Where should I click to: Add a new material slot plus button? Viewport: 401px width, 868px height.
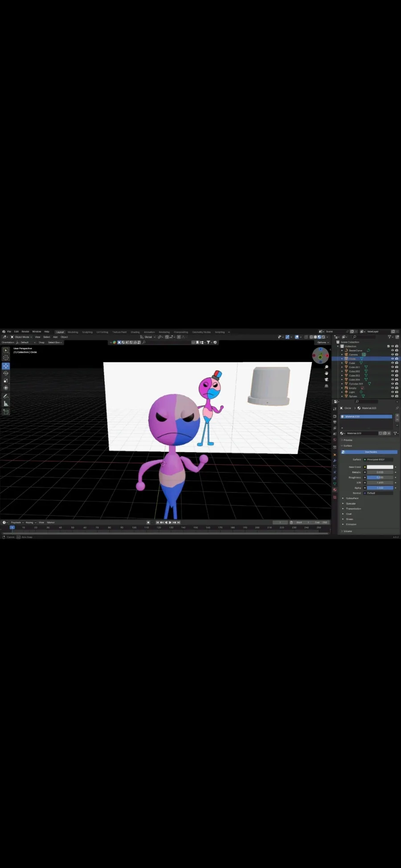397,415
